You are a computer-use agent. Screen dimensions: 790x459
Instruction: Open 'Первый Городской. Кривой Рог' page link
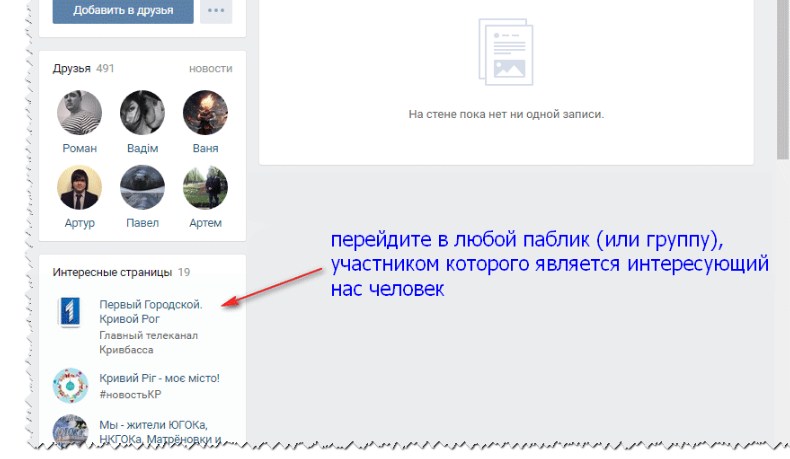pos(151,311)
